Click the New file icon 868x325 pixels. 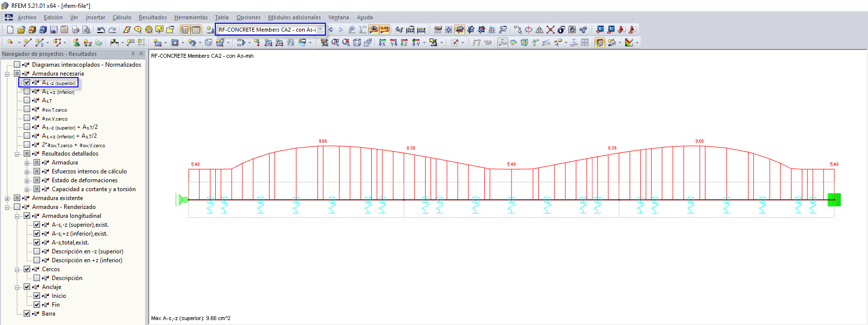[x=10, y=30]
